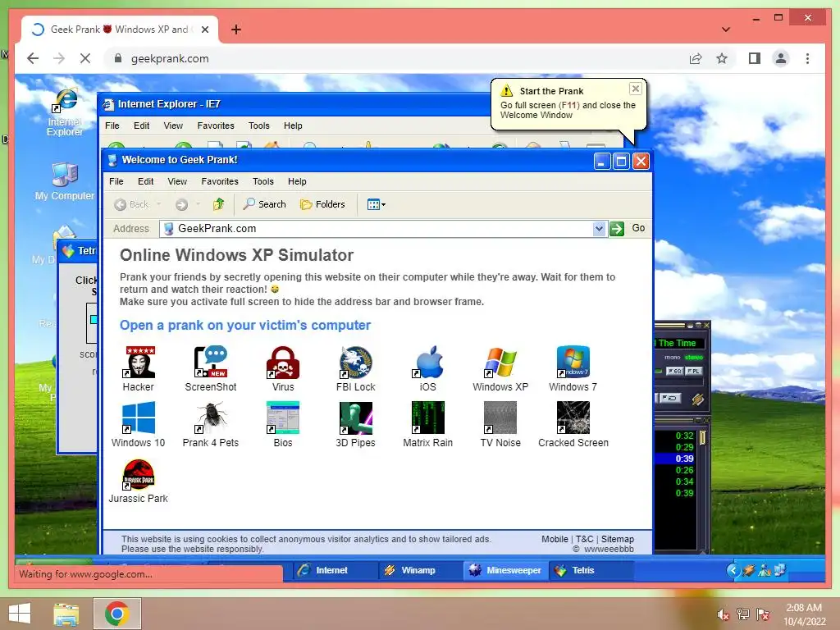The height and width of the screenshot is (630, 840).
Task: Click the Up folder toolbar icon
Action: (x=218, y=204)
